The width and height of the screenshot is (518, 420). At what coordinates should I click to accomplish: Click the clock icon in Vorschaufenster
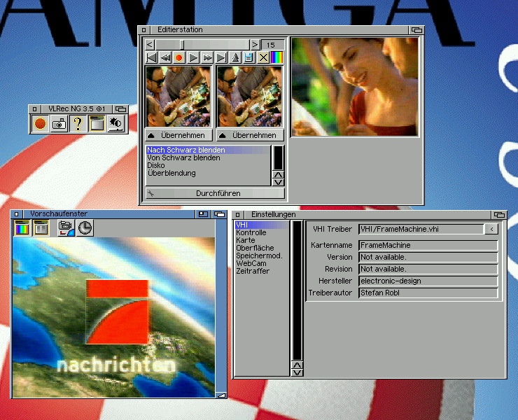click(85, 227)
